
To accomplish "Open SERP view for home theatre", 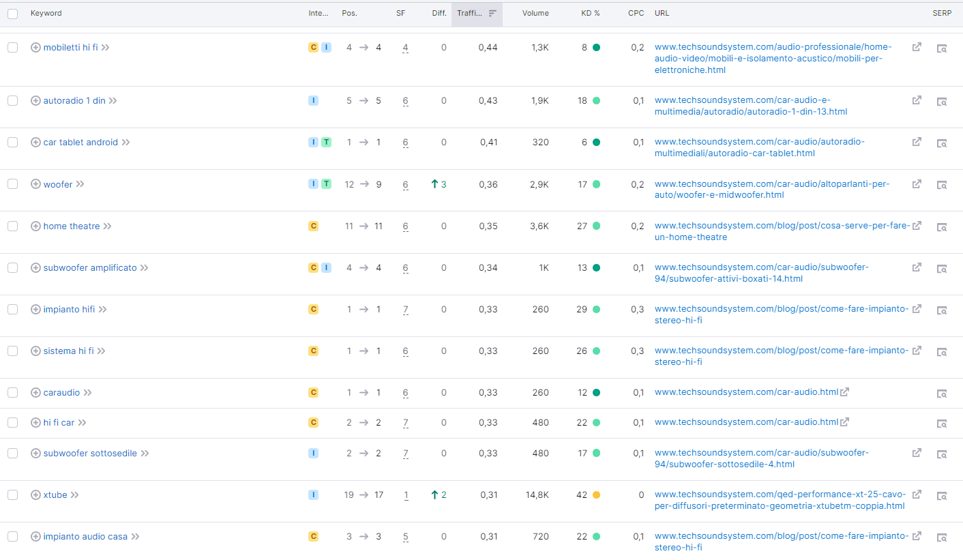I will point(941,227).
